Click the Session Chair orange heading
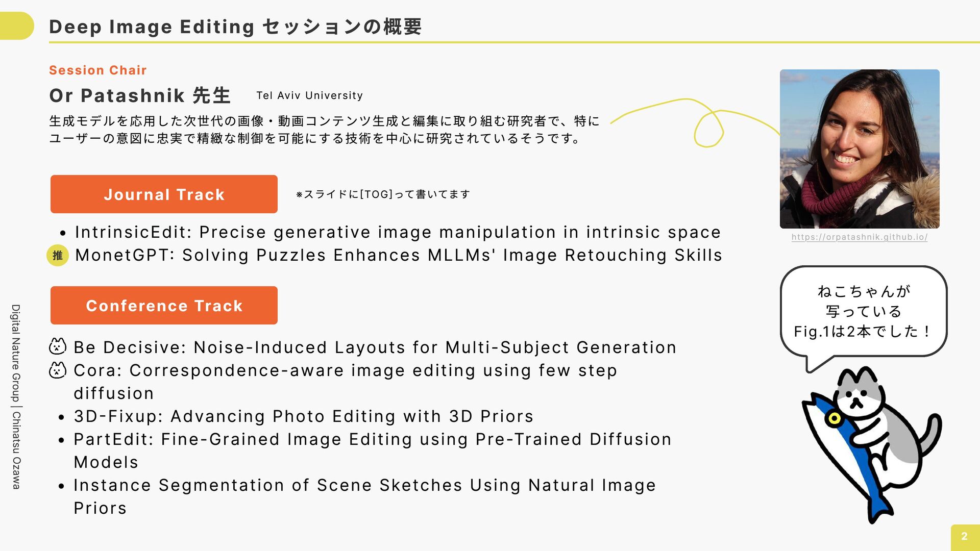Viewport: 980px width, 551px height. pos(98,70)
